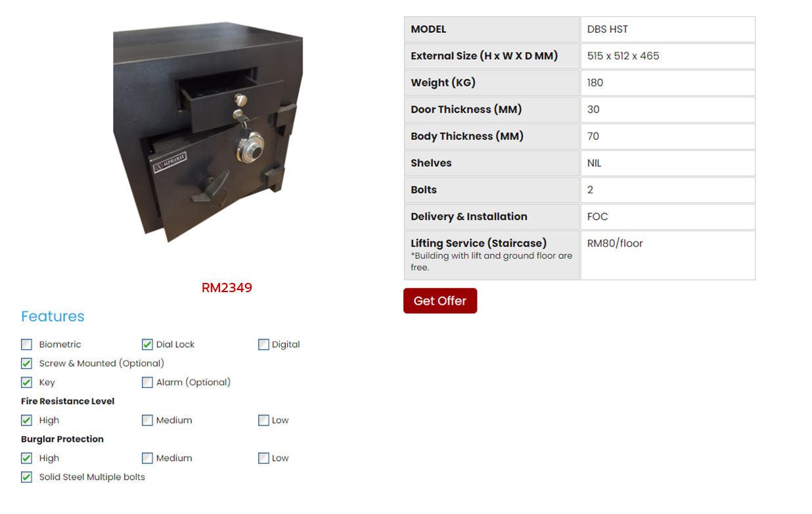Click the RM2349 price text
The width and height of the screenshot is (812, 514).
[x=227, y=288]
